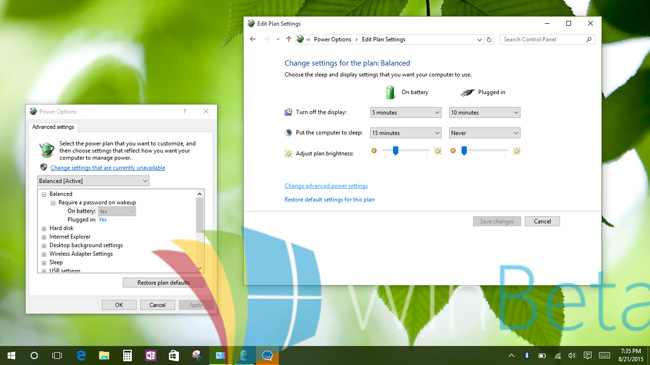Click the battery icon above On battery
This screenshot has width=650, height=365.
[390, 92]
